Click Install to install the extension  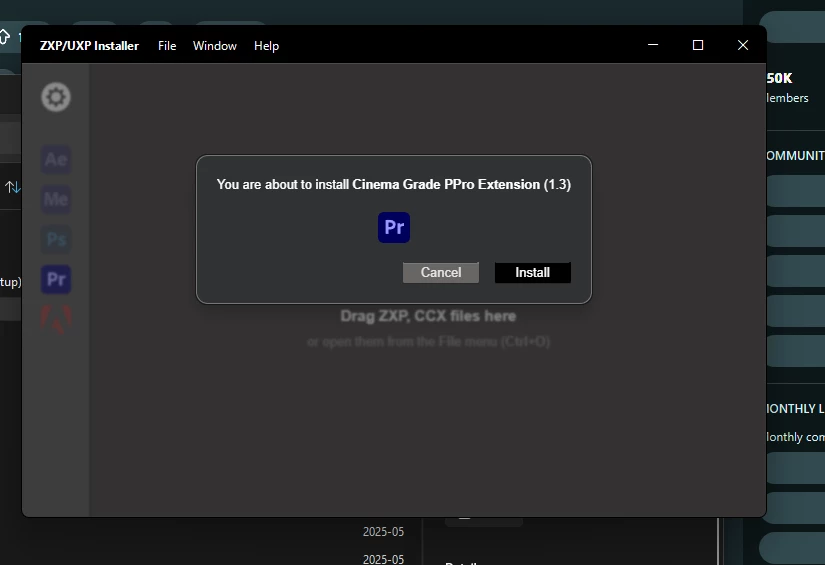click(x=532, y=273)
